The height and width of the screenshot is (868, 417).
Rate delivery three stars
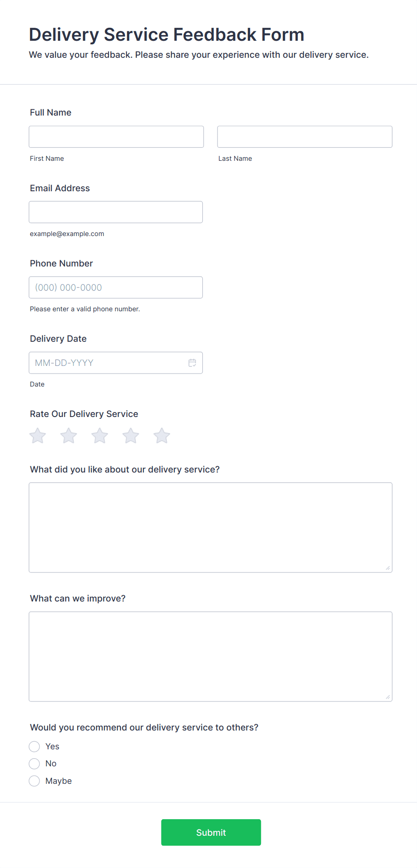coord(100,436)
